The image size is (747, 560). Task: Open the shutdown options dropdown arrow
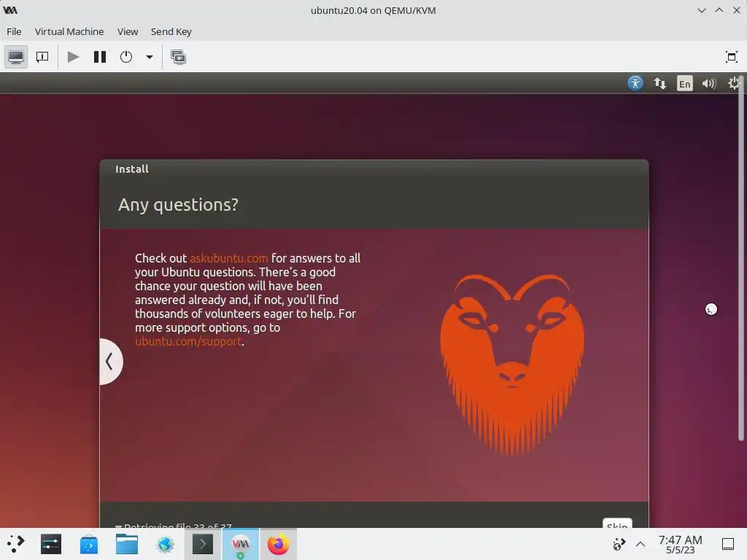click(x=149, y=57)
